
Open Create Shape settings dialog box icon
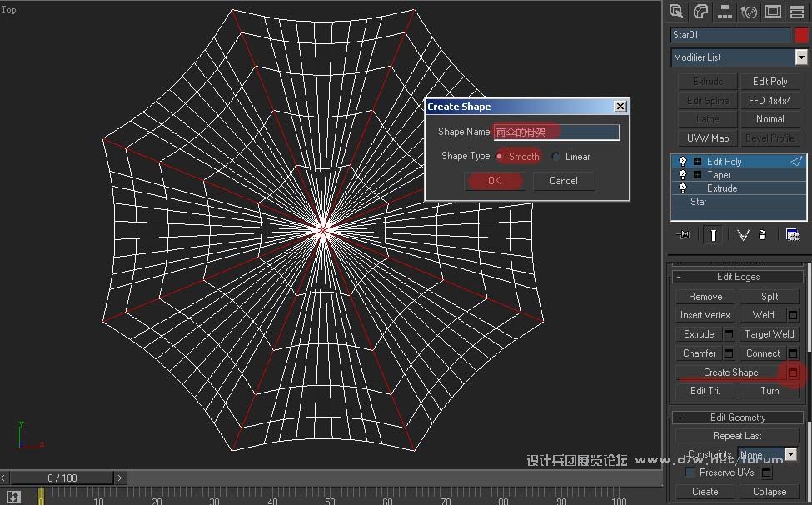click(x=792, y=372)
